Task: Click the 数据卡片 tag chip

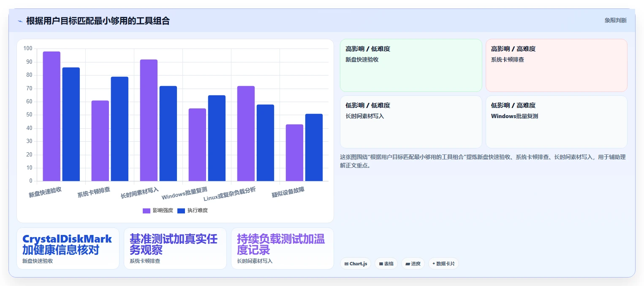Action: (443, 264)
